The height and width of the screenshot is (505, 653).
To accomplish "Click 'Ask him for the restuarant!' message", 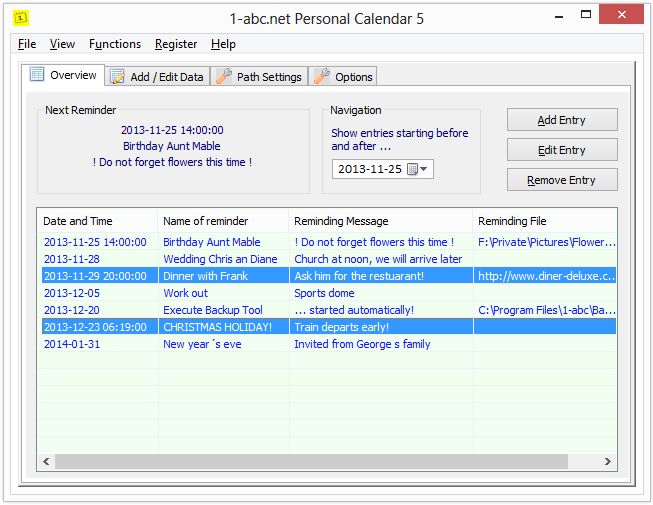I will click(x=359, y=276).
